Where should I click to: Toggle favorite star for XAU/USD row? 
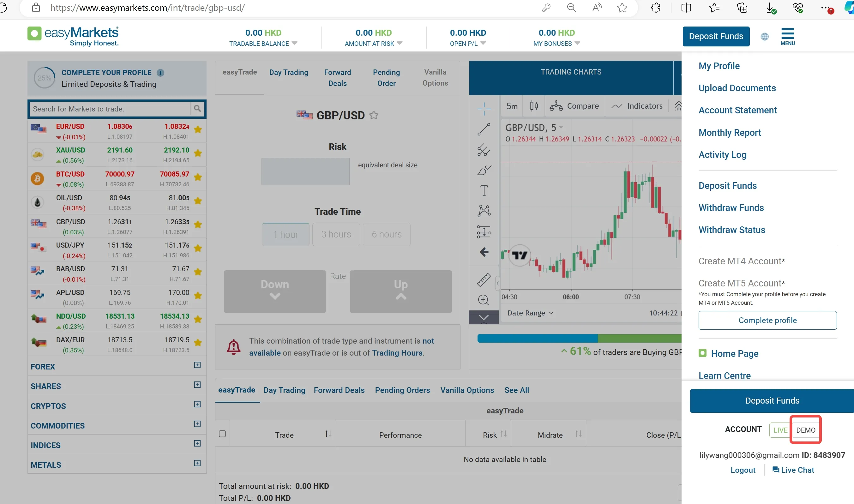198,153
